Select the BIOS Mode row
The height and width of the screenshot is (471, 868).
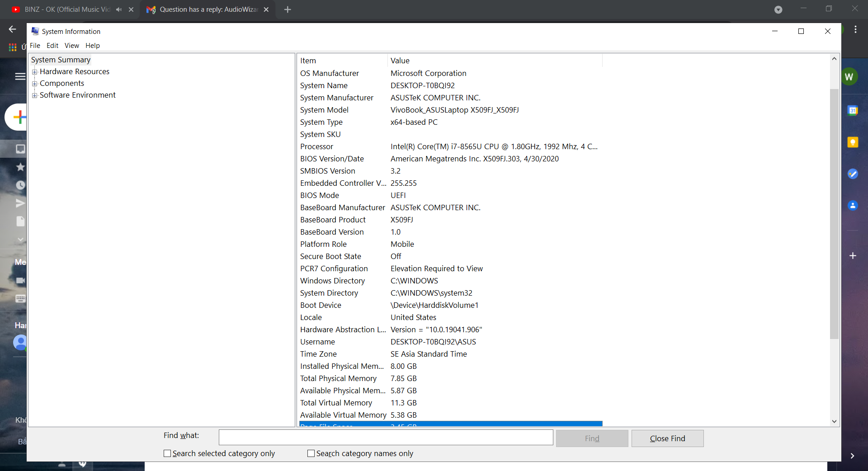(x=450, y=195)
